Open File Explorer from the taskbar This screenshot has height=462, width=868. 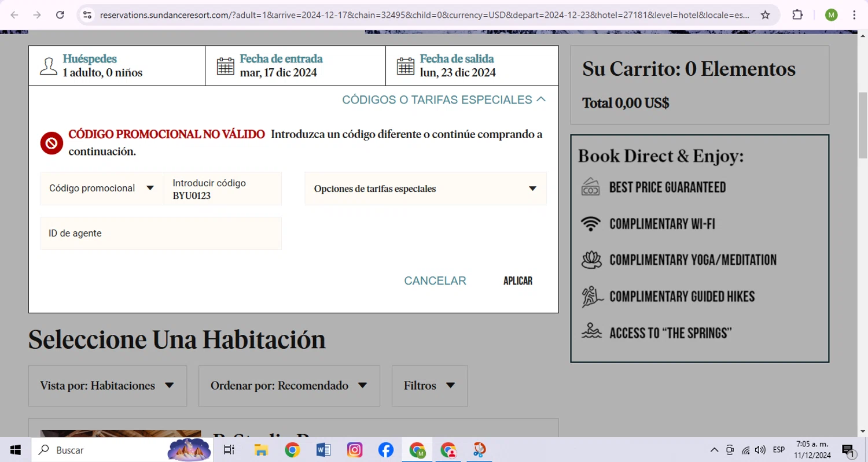[260, 450]
